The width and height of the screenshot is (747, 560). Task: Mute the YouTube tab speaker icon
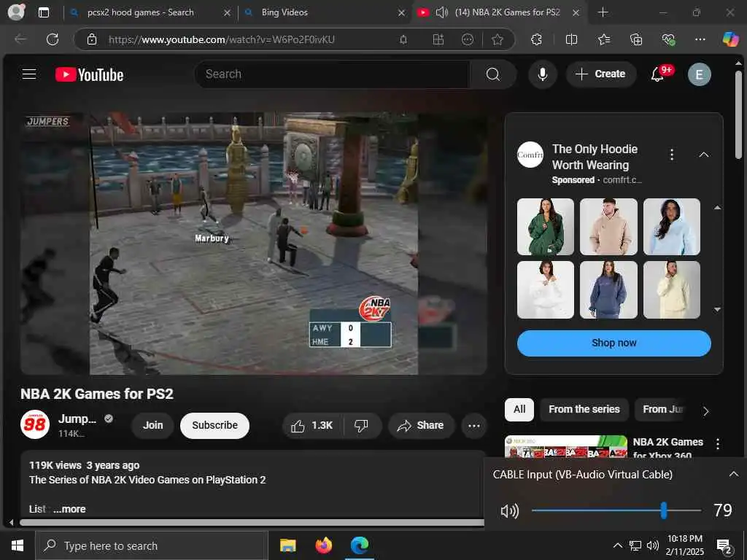pyautogui.click(x=441, y=12)
